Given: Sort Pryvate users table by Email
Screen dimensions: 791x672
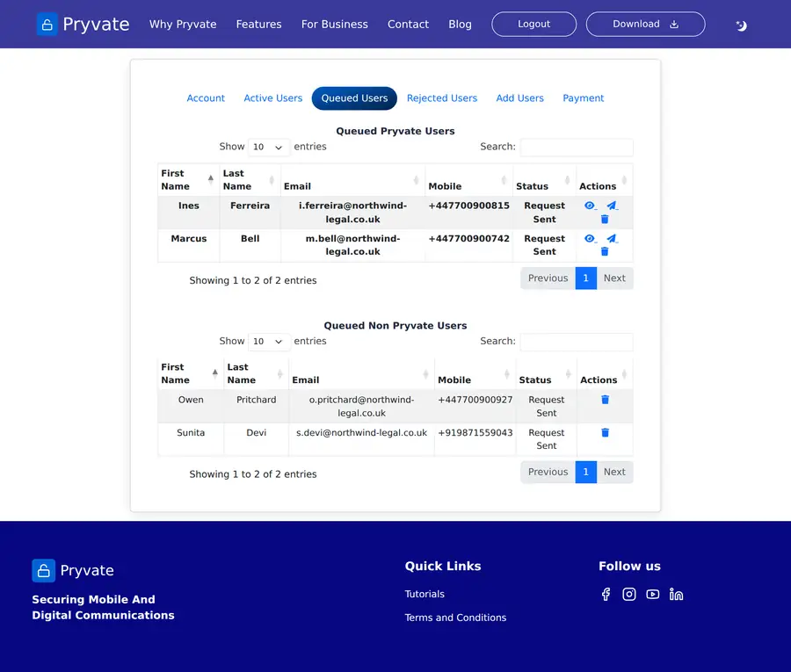Looking at the screenshot, I should tap(352, 179).
